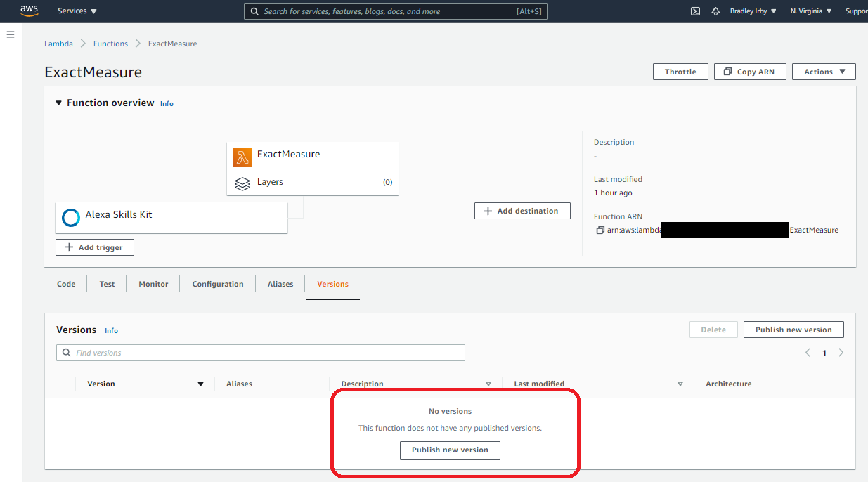Collapse the Function overview section

point(59,103)
